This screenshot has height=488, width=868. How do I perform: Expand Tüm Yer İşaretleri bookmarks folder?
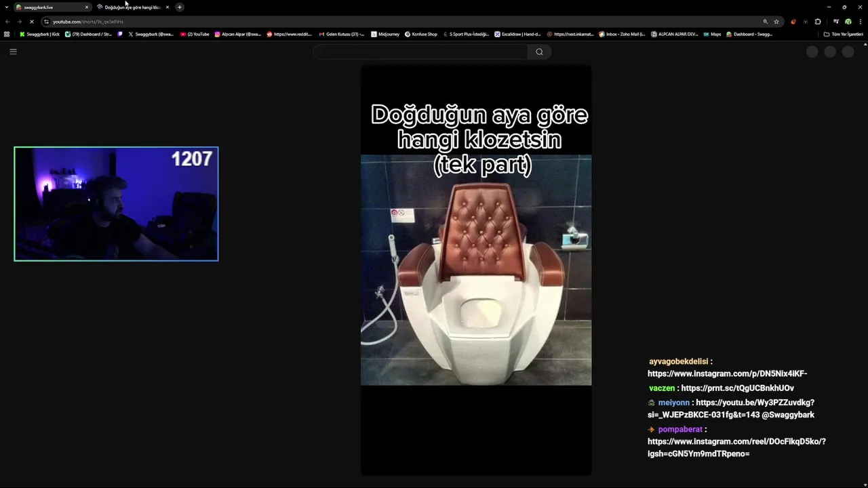click(x=843, y=34)
